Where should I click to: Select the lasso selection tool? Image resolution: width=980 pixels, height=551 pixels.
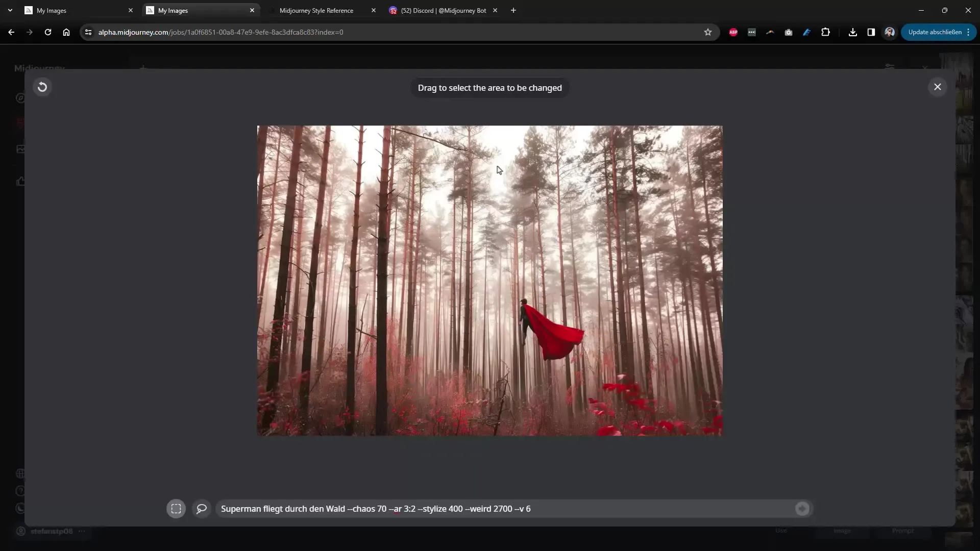(202, 509)
